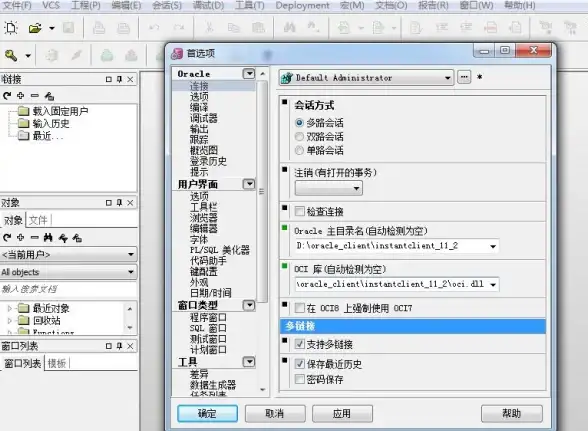Screen dimensions: 588x431
Task: Float the 链接 panel window
Action: (109, 79)
